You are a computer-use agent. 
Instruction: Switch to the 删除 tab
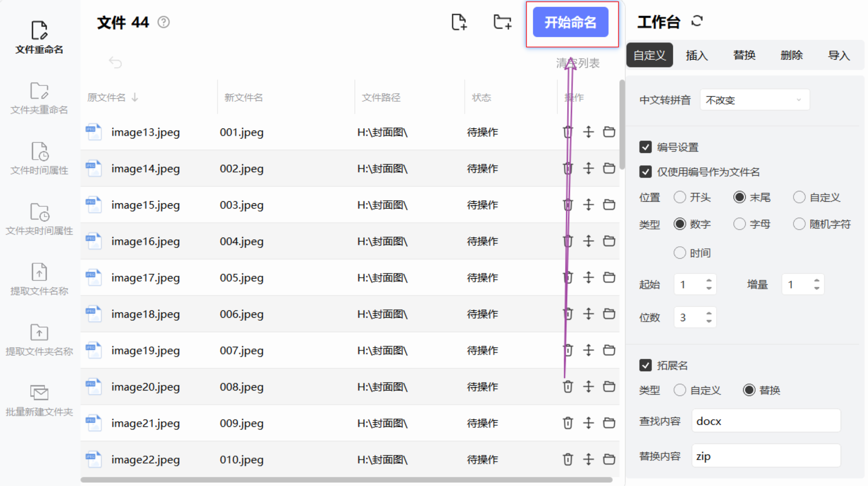click(x=792, y=55)
